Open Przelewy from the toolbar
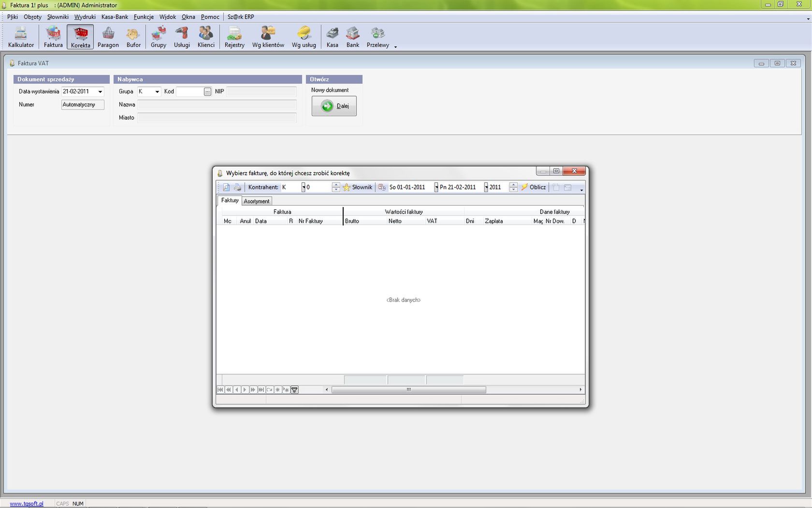 click(x=377, y=37)
